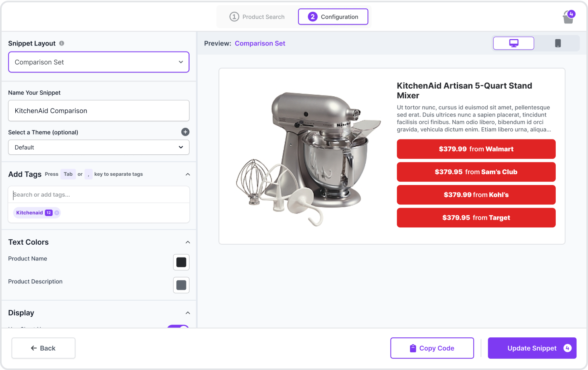
Task: Open the Snippet Layout dropdown
Action: 99,62
